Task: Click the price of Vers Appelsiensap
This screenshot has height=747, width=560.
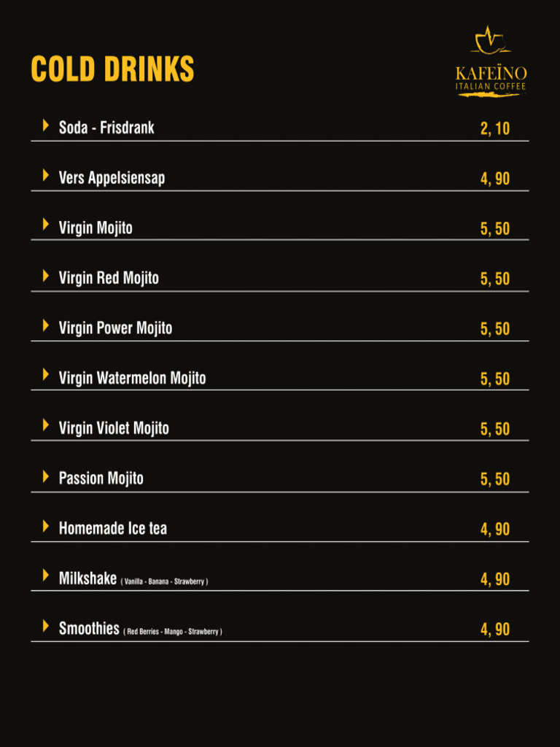Action: [x=495, y=179]
